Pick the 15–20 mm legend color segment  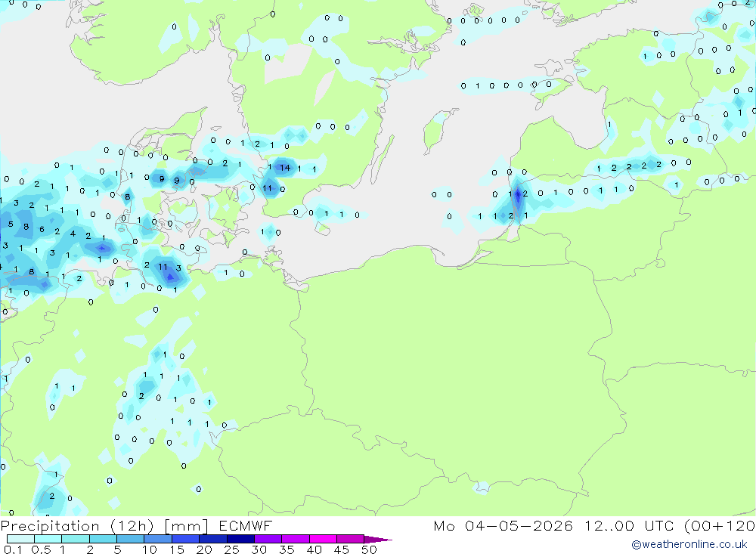coord(186,539)
